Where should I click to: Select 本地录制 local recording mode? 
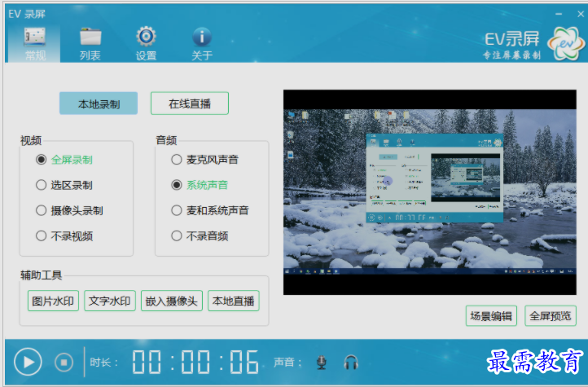(99, 103)
